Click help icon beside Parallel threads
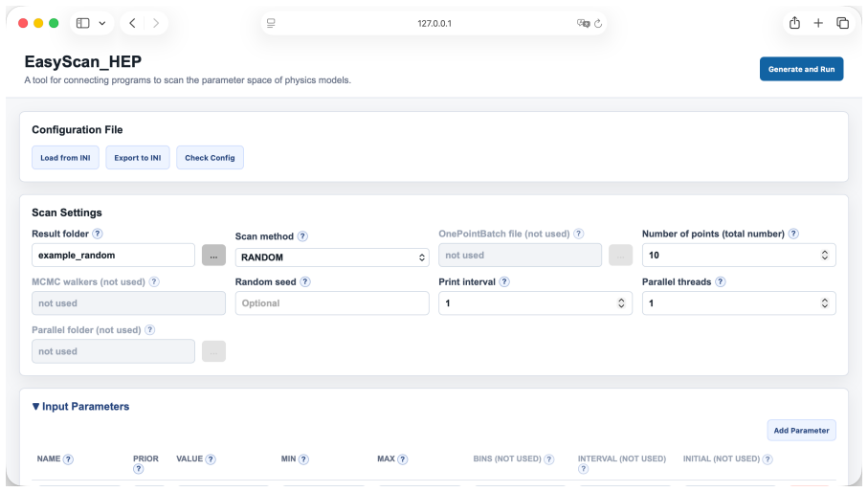 721,281
